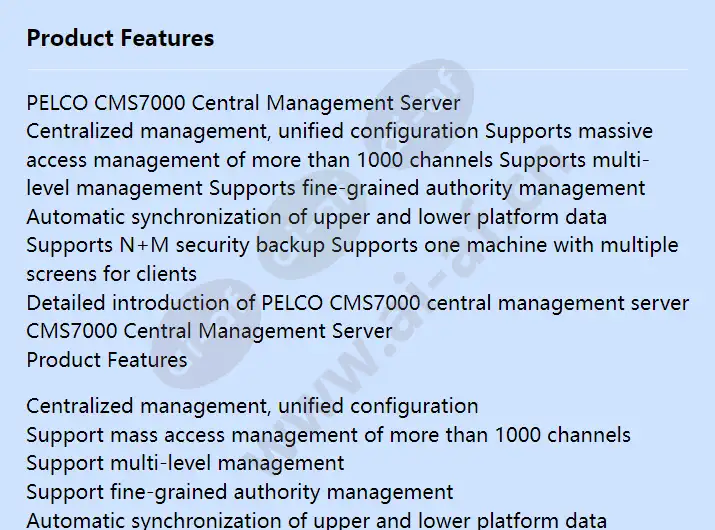Click the horizontal divider under the heading
Screen dimensions: 715x530
coord(357,69)
